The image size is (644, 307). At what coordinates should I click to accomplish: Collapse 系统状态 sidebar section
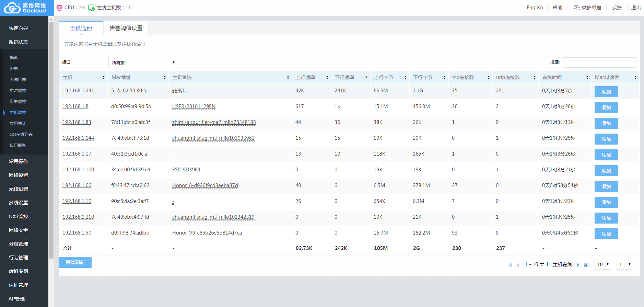coord(19,42)
